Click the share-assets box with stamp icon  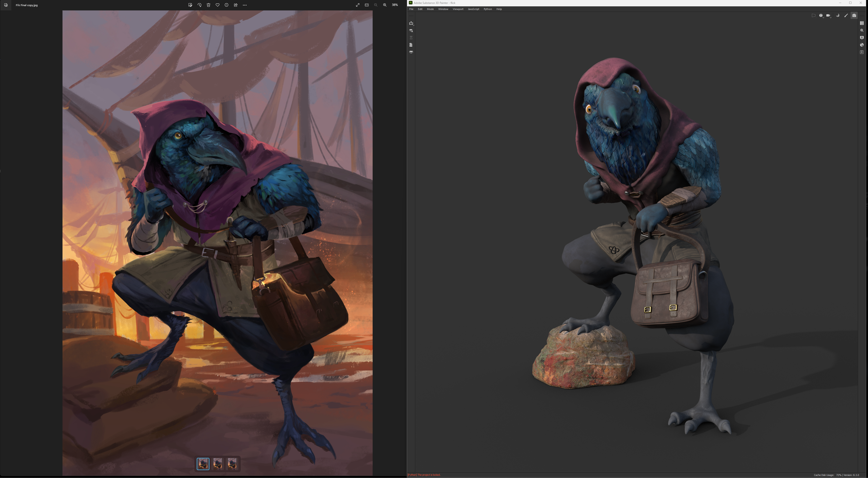point(411,31)
